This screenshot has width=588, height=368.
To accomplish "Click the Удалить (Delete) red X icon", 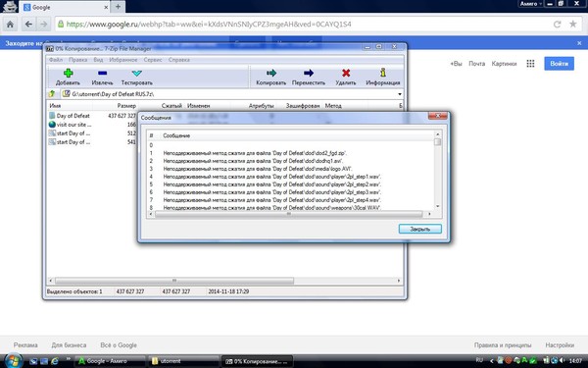I will click(346, 73).
